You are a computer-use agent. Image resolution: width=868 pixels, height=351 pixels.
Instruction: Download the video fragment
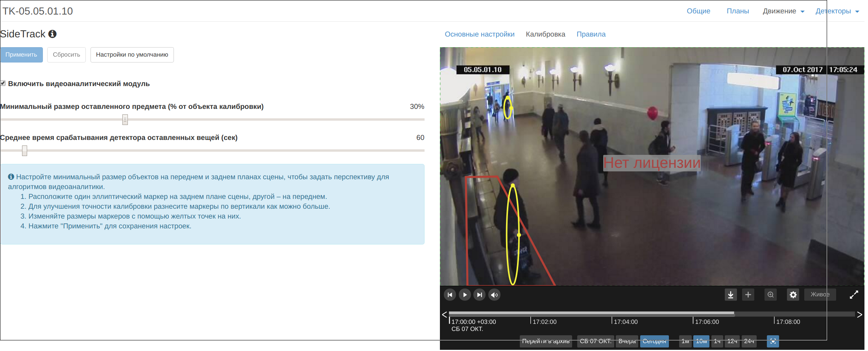pyautogui.click(x=731, y=295)
